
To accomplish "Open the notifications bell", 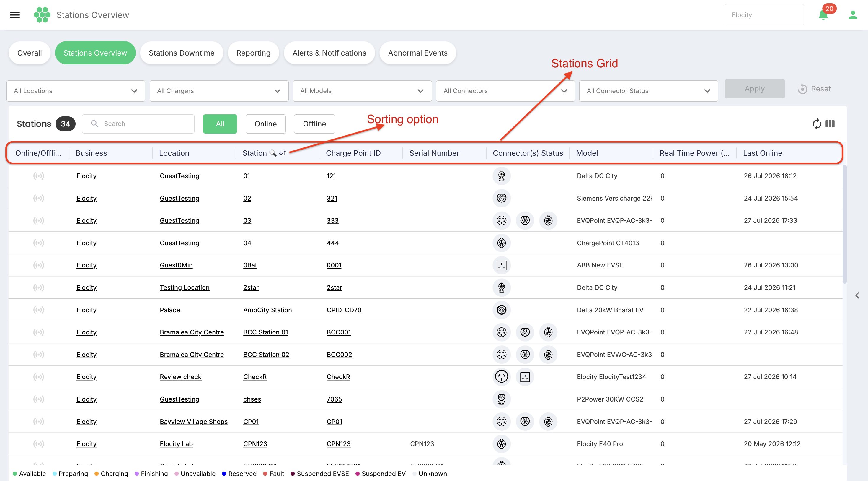I will point(823,15).
